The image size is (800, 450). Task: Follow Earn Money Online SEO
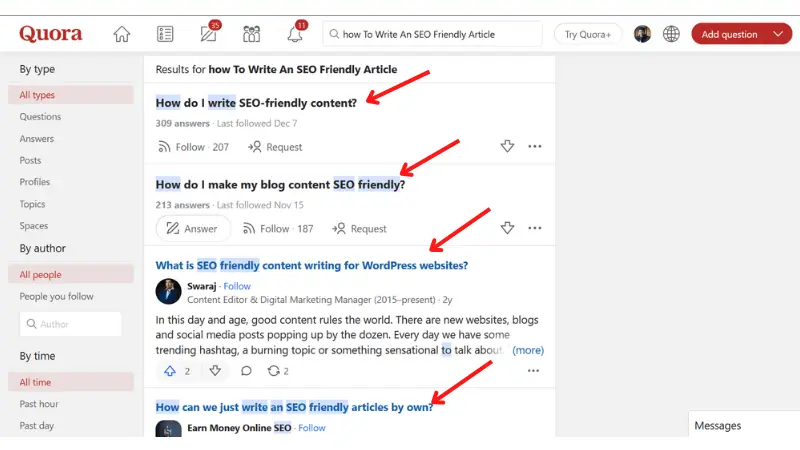pos(312,428)
